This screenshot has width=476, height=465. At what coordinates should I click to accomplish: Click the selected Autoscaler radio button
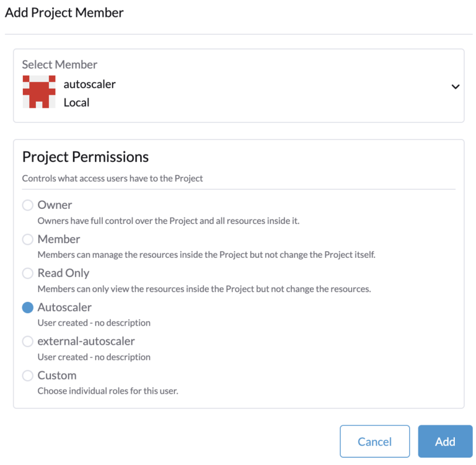28,308
